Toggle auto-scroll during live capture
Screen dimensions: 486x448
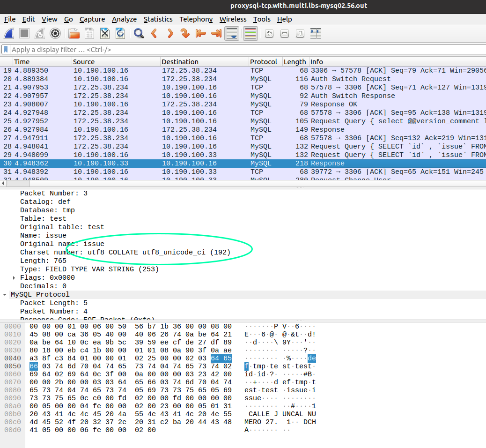click(232, 33)
